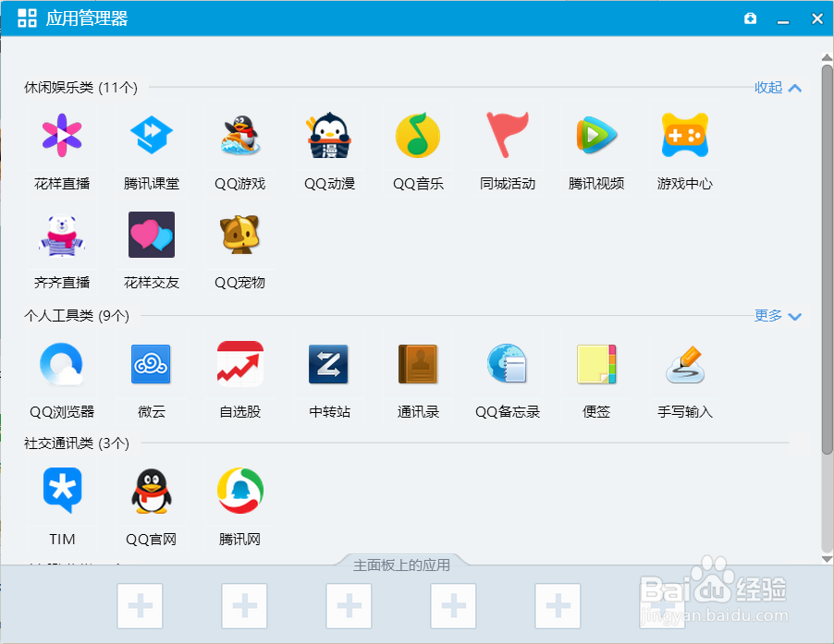Launch 花样交友

(151, 235)
